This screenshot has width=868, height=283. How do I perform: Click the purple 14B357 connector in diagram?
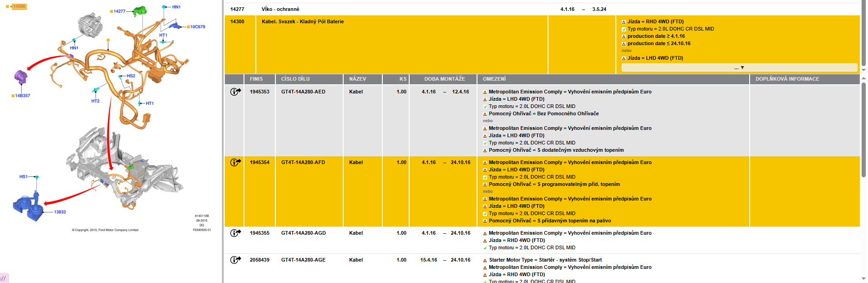tap(20, 77)
